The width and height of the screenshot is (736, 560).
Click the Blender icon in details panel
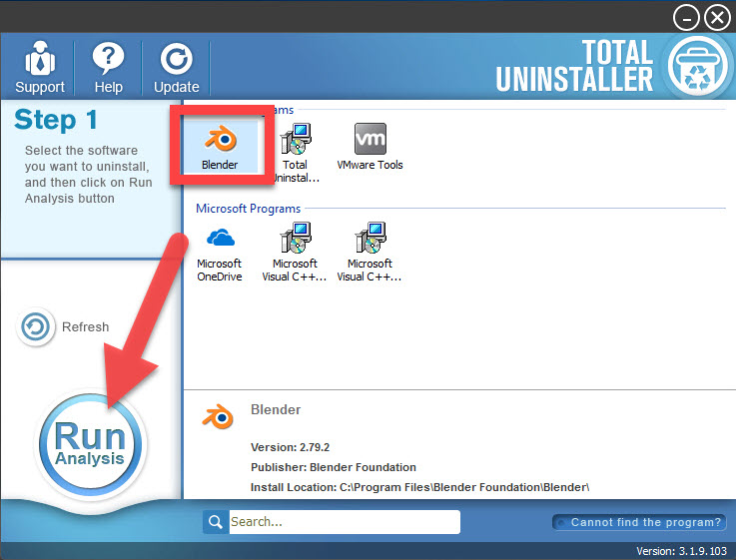pos(218,416)
